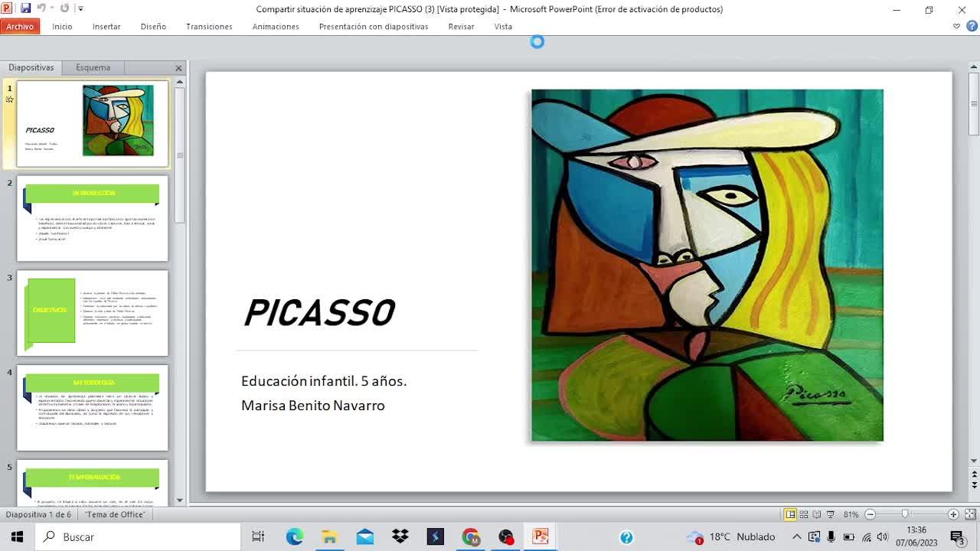Open File Explorer from the taskbar
This screenshot has width=980, height=551.
pyautogui.click(x=329, y=537)
